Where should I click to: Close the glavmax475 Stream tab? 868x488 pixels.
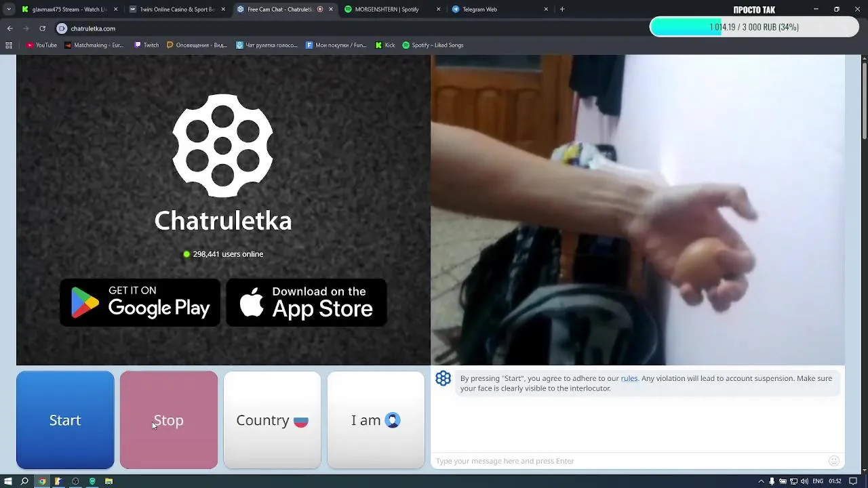[x=115, y=9]
